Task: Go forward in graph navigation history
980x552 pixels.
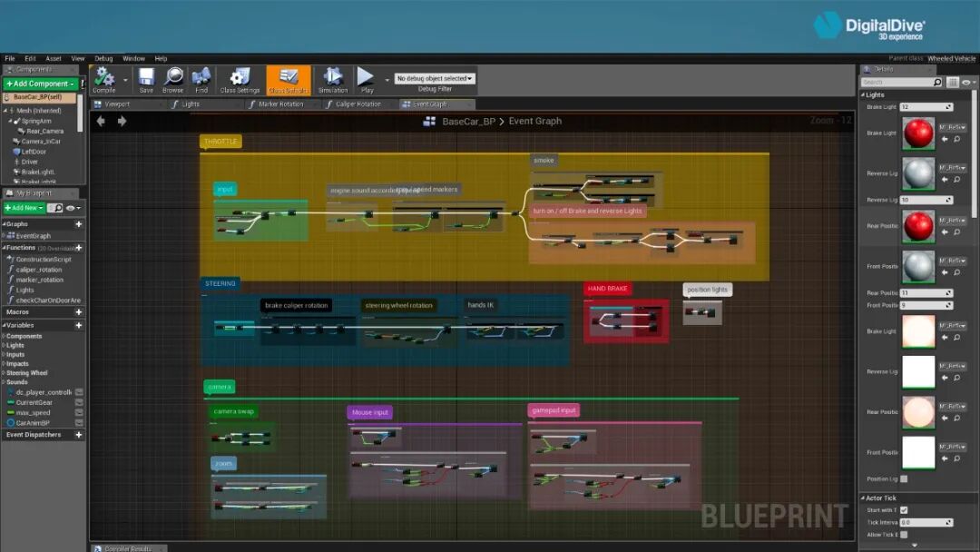Action: click(x=122, y=122)
